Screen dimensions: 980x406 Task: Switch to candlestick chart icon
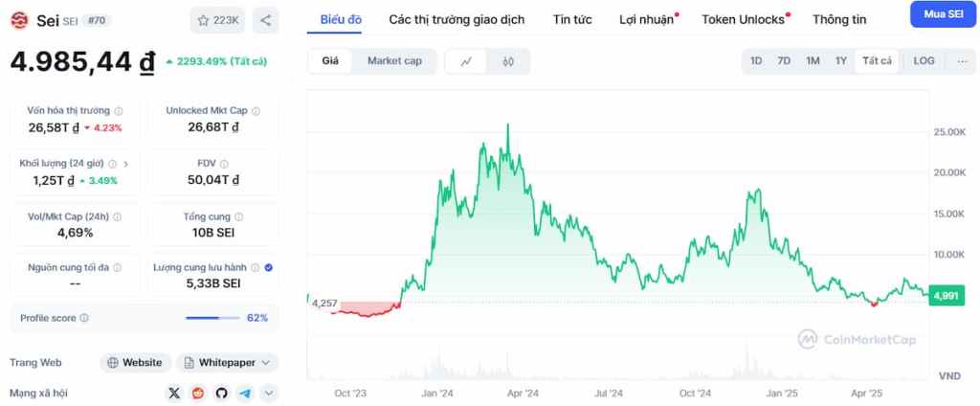(x=508, y=61)
